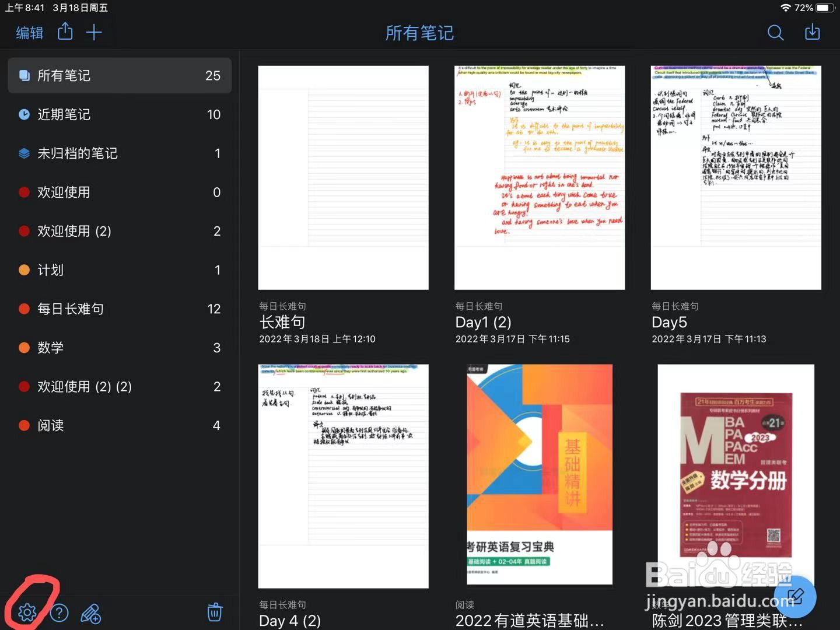840x630 pixels.
Task: Open the Day 4 (2) note thumbnail
Action: click(344, 477)
